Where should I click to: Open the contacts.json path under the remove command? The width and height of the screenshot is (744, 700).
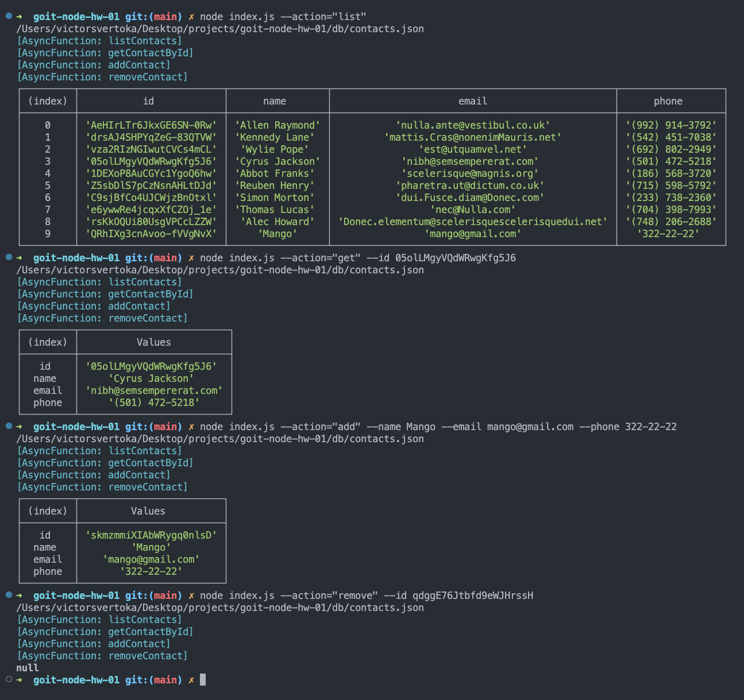coord(220,608)
